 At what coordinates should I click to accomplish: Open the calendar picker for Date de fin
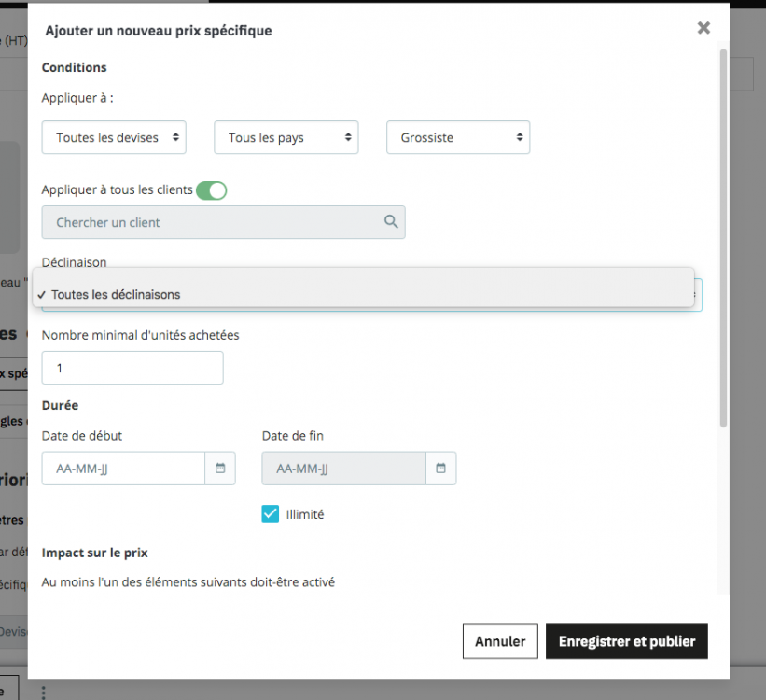tap(440, 469)
